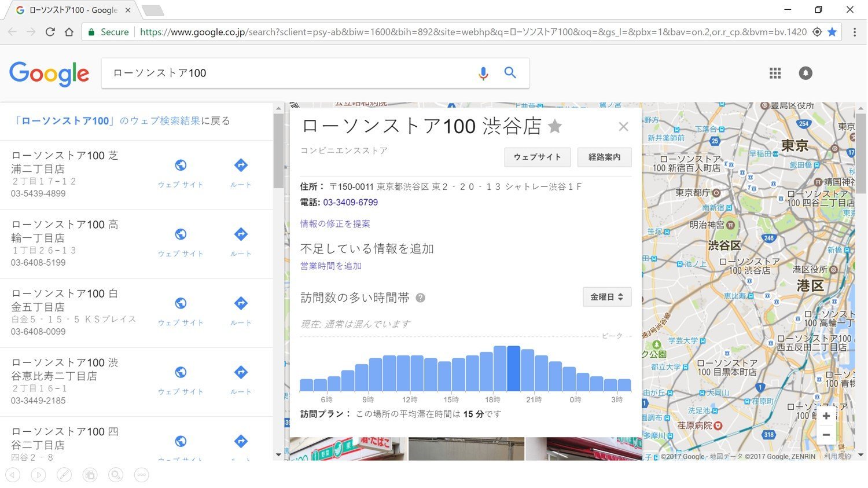Reload the current page

[50, 32]
